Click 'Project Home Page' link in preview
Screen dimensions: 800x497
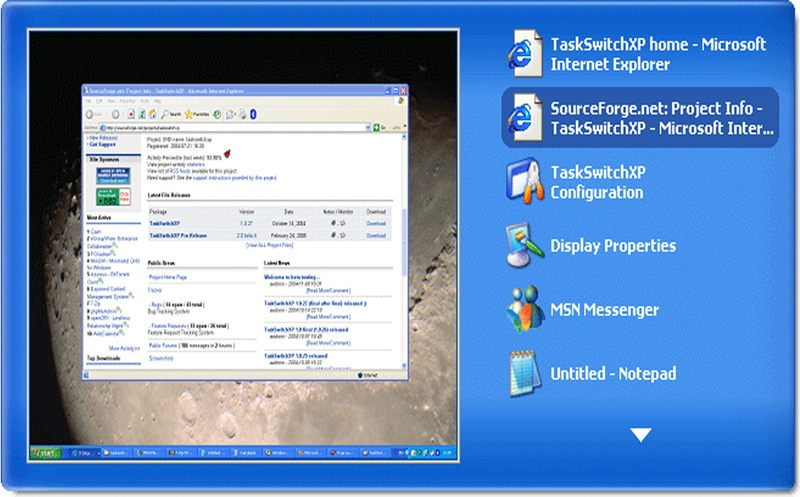point(168,277)
